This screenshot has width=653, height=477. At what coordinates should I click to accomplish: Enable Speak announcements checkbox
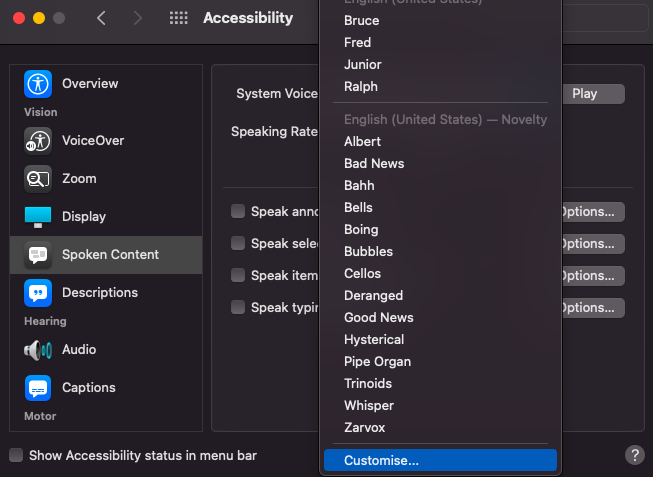(238, 211)
